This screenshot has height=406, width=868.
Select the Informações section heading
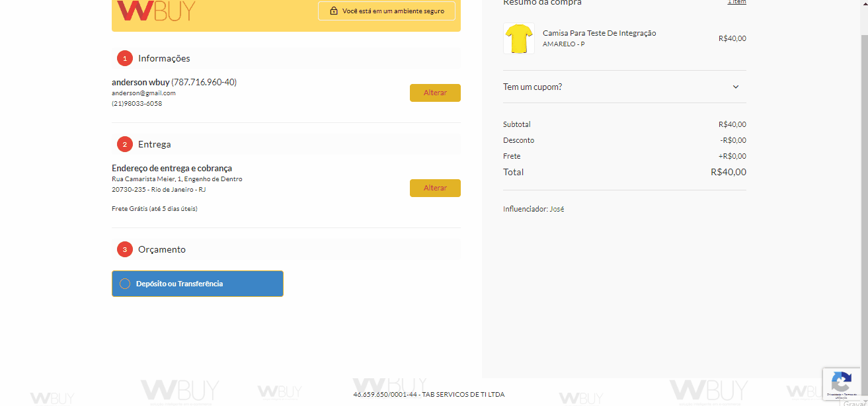pos(164,59)
